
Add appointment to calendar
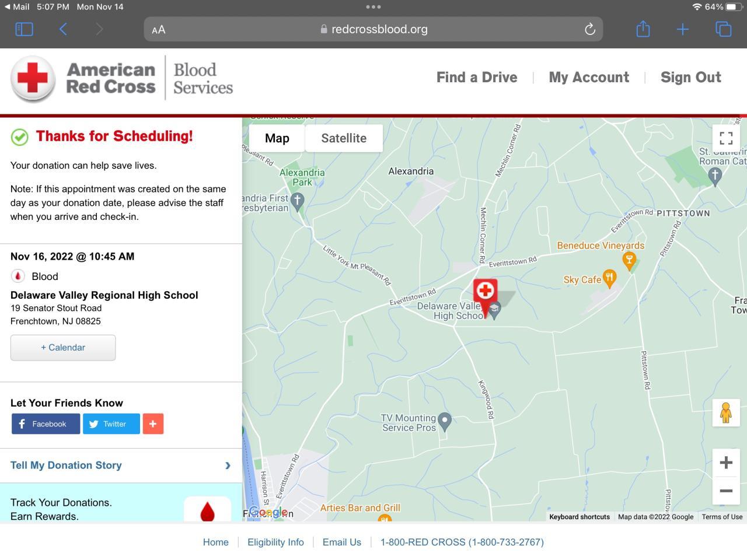pos(63,348)
